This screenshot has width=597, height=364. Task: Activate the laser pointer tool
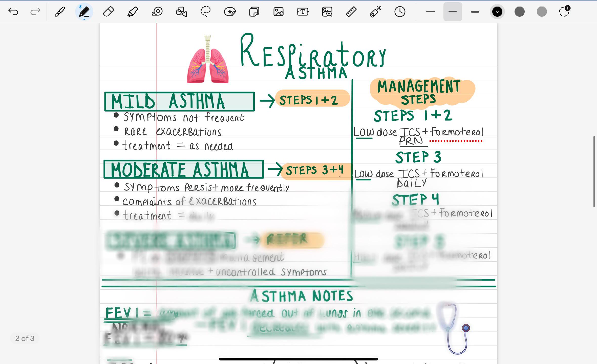[375, 12]
